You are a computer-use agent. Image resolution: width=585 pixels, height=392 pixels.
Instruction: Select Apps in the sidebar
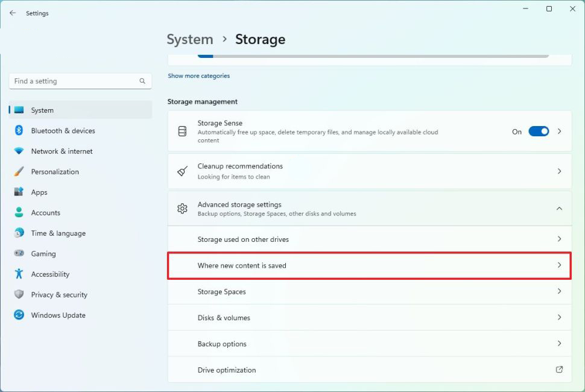[39, 192]
